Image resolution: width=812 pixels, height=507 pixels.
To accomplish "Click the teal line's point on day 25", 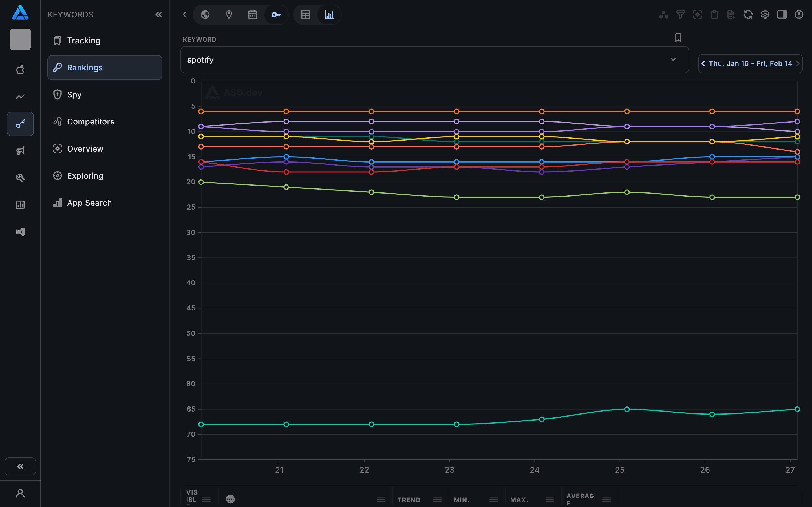I will click(626, 409).
